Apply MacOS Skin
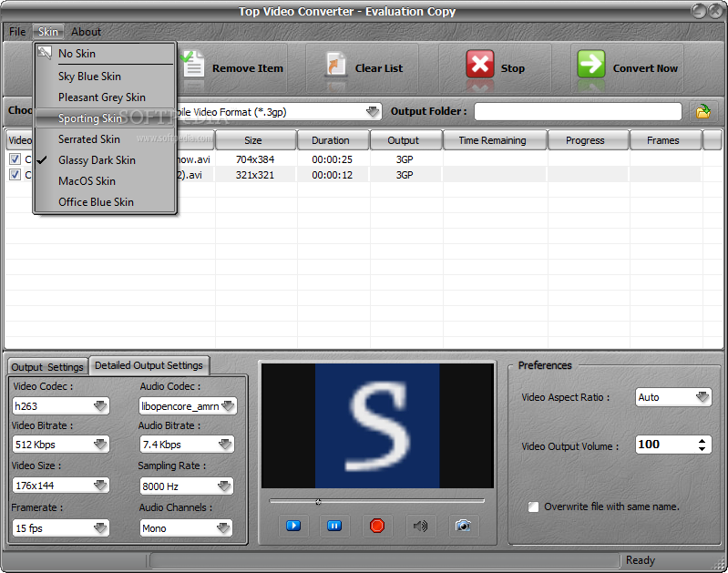The width and height of the screenshot is (728, 573). (105, 180)
